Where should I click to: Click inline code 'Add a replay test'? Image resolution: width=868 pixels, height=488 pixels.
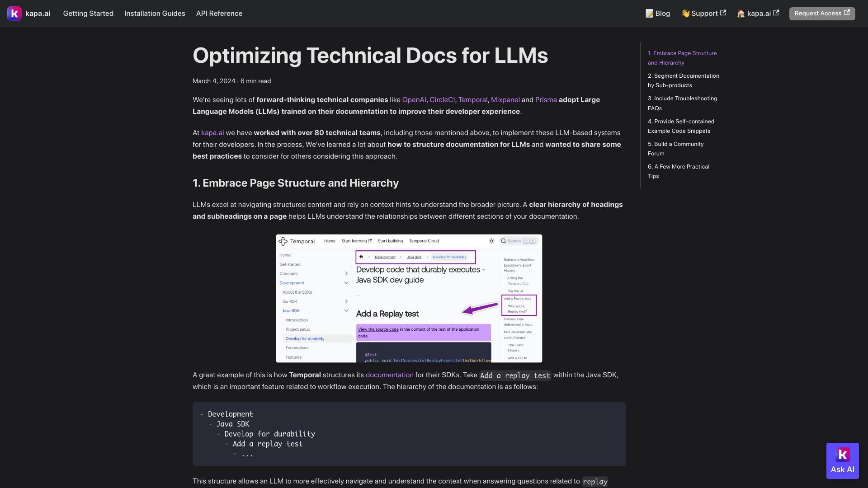[x=515, y=375]
